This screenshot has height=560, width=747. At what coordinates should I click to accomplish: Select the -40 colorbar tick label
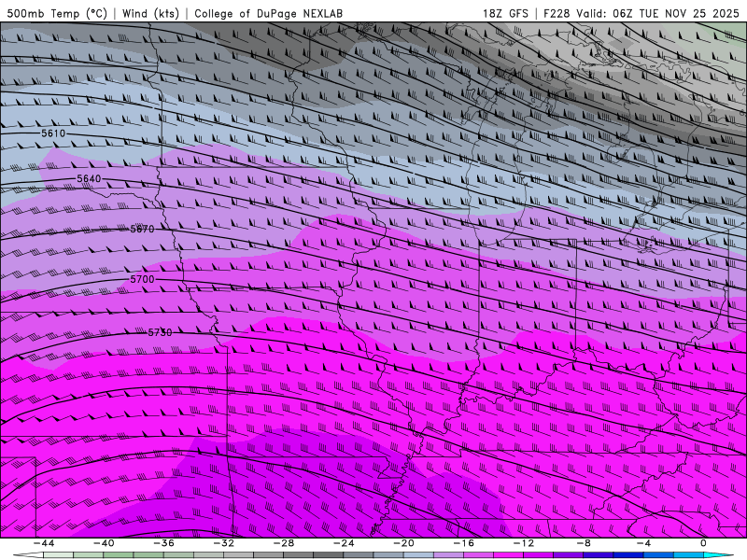(104, 543)
